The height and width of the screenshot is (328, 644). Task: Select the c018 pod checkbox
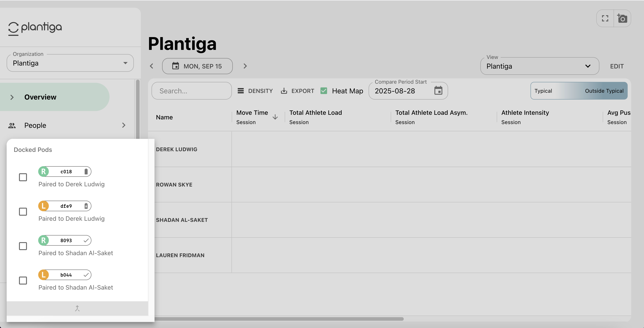[x=23, y=177]
